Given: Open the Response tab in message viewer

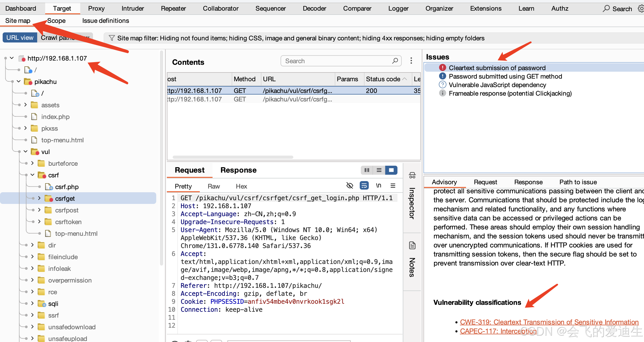Looking at the screenshot, I should pyautogui.click(x=238, y=170).
